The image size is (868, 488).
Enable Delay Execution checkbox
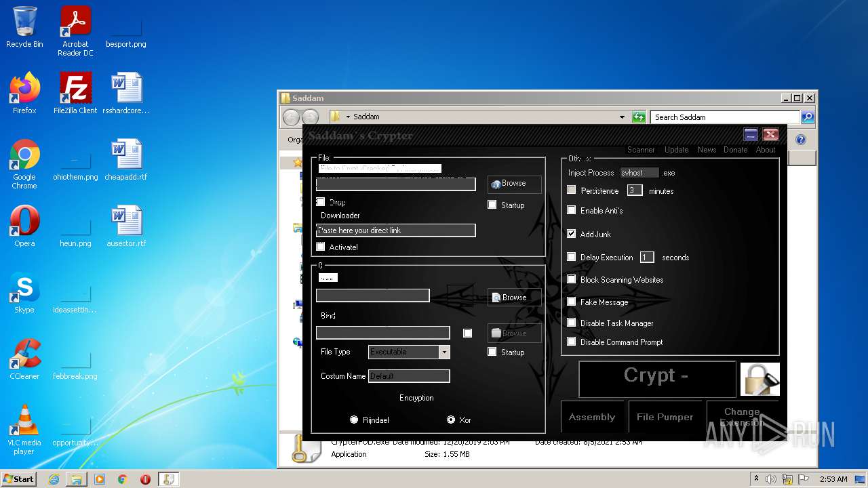(x=572, y=257)
